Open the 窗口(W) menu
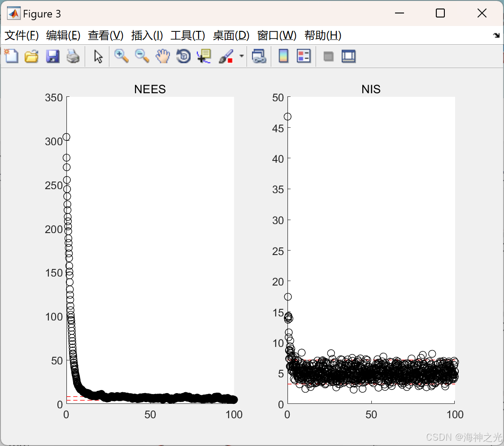The width and height of the screenshot is (504, 446). (277, 35)
